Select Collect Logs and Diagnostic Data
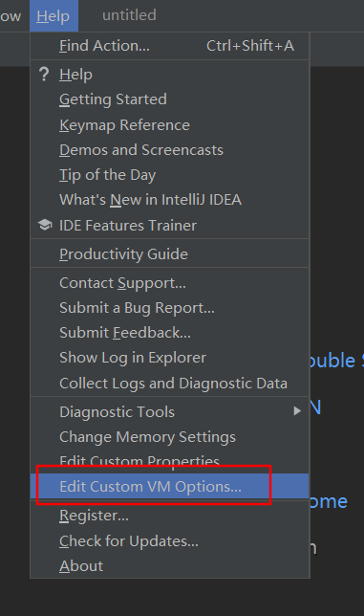The width and height of the screenshot is (364, 616). [170, 384]
